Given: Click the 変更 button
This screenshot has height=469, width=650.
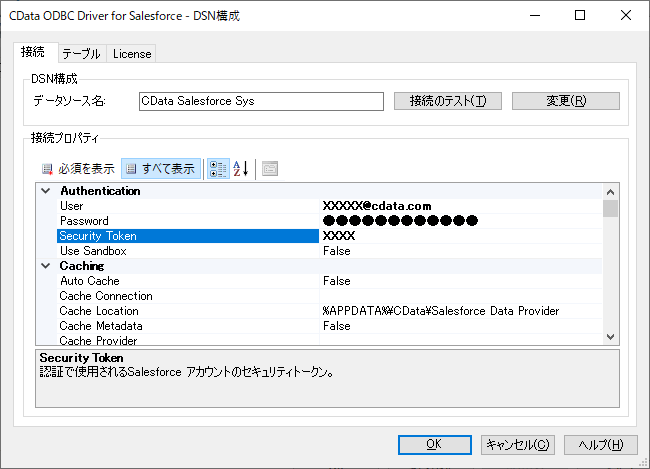Looking at the screenshot, I should [x=565, y=101].
